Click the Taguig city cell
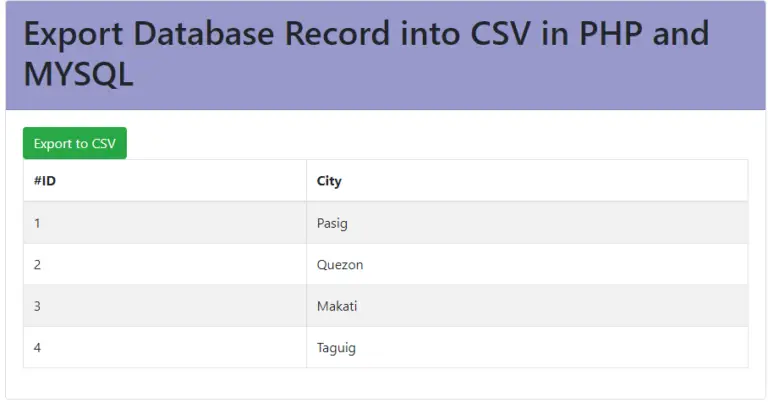Image resolution: width=768 pixels, height=403 pixels. (x=528, y=347)
